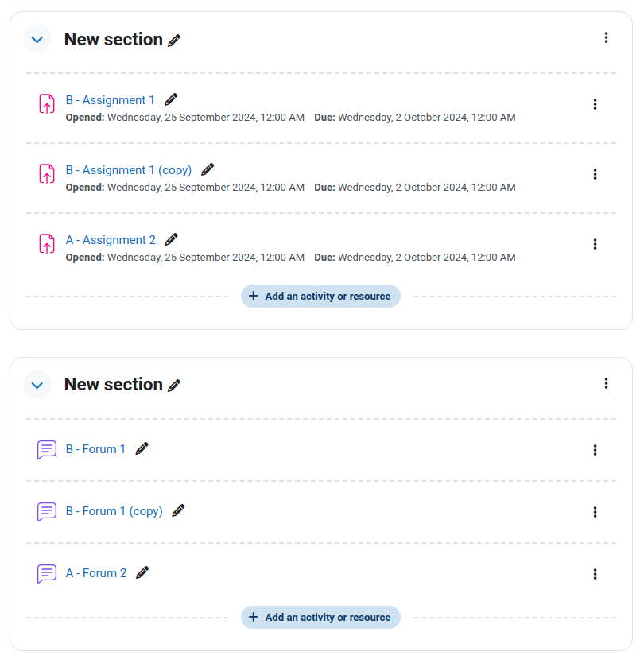Edit the second New section title
This screenshot has height=663, width=644.
pos(174,386)
